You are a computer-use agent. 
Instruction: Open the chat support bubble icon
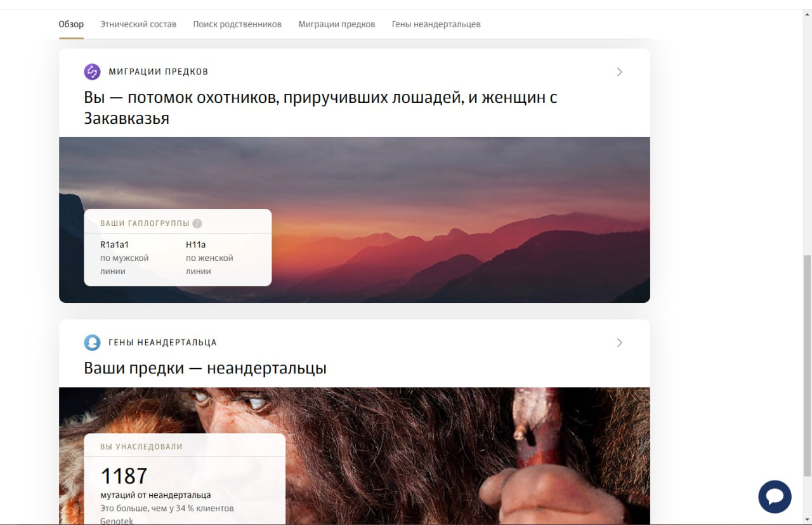point(775,496)
